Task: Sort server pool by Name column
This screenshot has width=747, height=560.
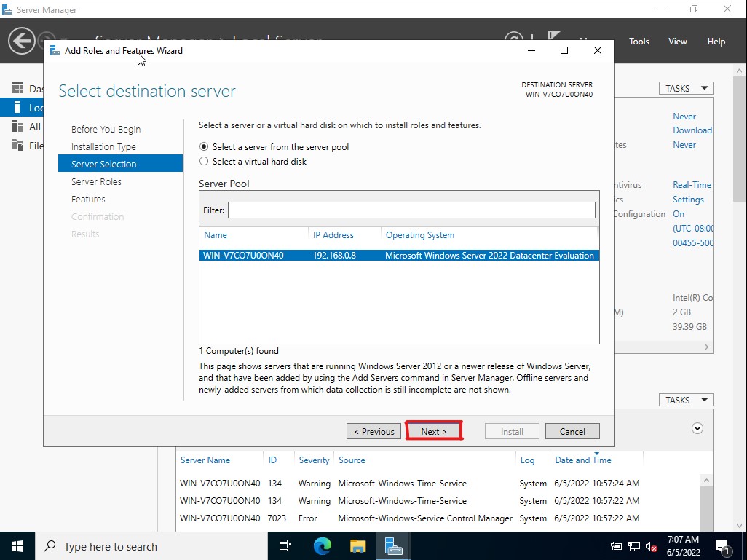Action: tap(216, 235)
